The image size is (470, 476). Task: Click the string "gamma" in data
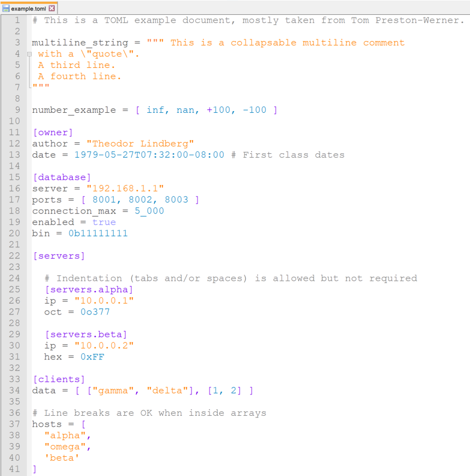[x=113, y=391]
